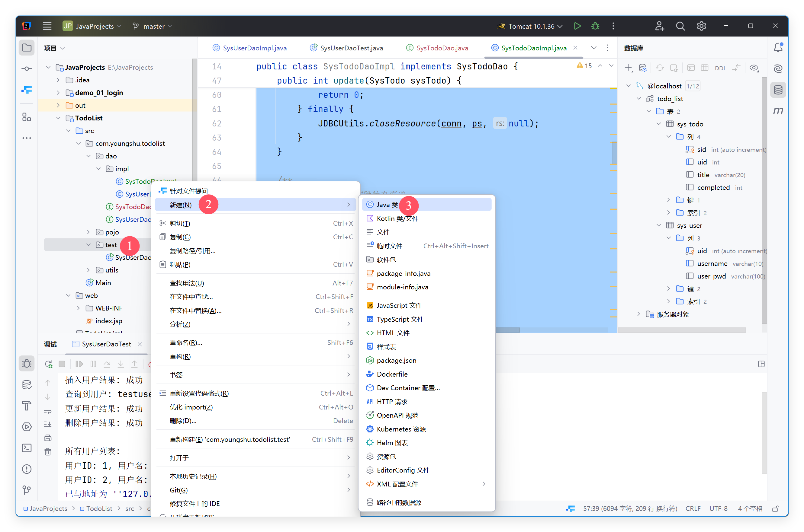Image resolution: width=804 pixels, height=532 pixels.
Task: Open Tomcat run configuration dropdown
Action: coord(530,26)
